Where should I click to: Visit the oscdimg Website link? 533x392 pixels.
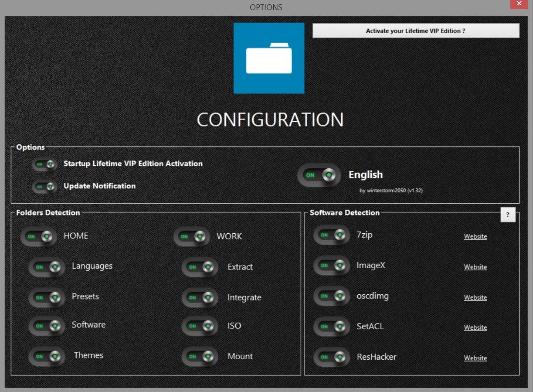pos(475,297)
